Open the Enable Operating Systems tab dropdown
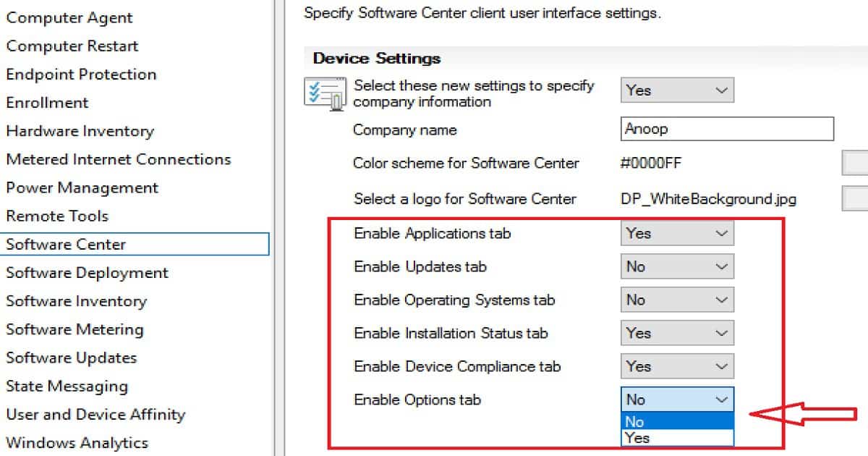Viewport: 868px width, 456px height. tap(676, 300)
